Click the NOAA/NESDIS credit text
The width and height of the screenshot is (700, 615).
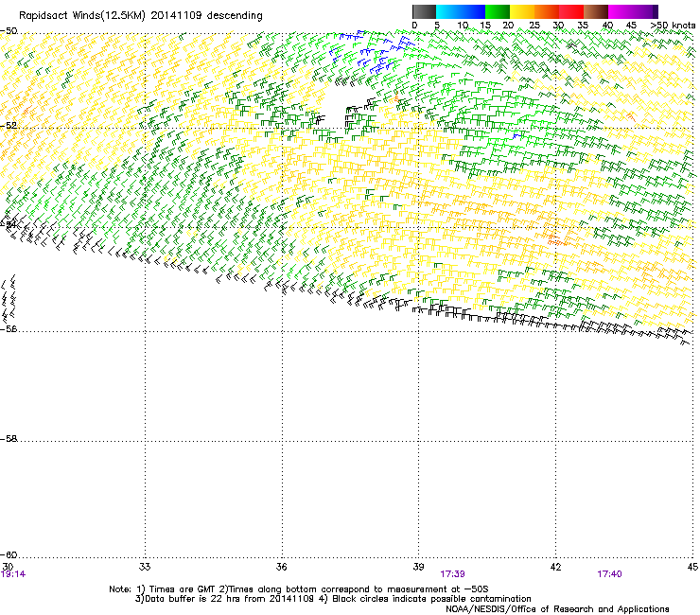click(x=557, y=609)
